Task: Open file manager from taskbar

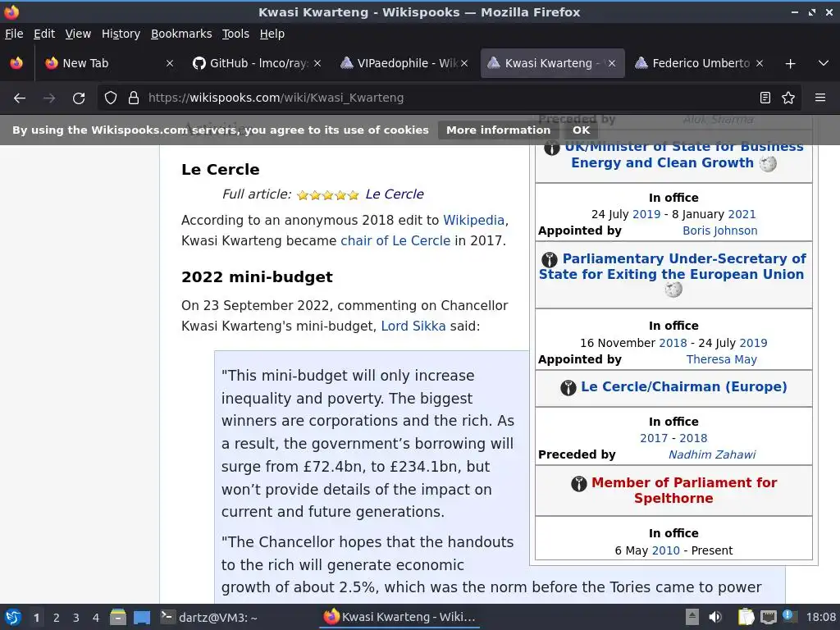Action: click(118, 617)
